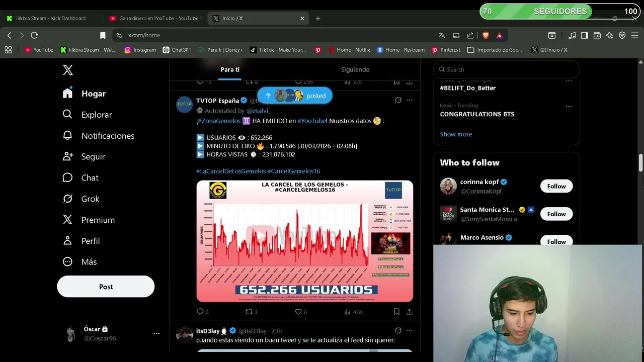Open corinna kopf profile
The width and height of the screenshot is (644, 362).
[x=479, y=182]
